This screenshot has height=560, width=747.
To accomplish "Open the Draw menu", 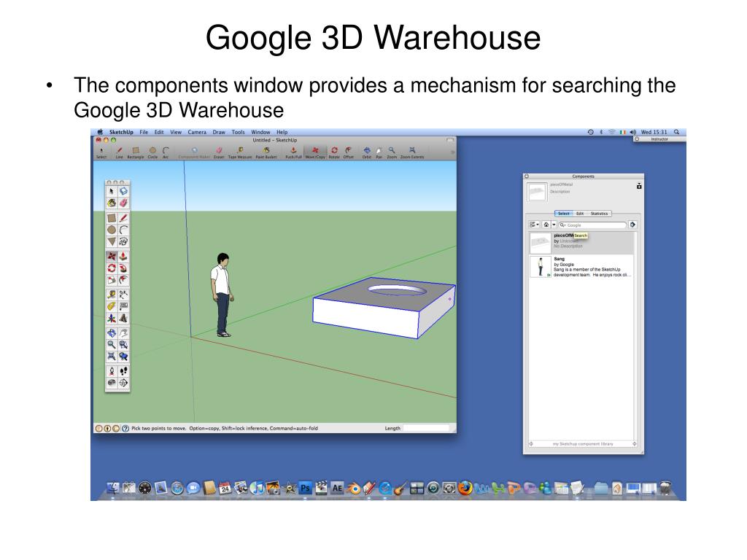I will click(x=219, y=133).
